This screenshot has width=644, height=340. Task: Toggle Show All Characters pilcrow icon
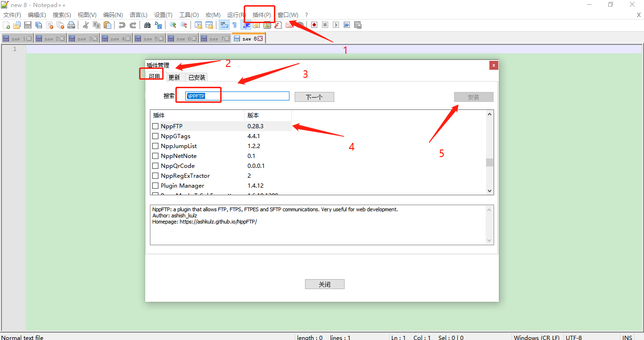coord(234,25)
